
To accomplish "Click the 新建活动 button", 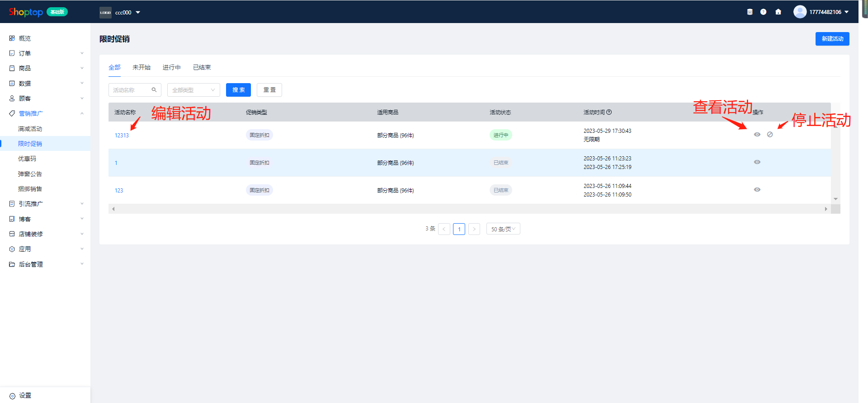I will click(832, 39).
